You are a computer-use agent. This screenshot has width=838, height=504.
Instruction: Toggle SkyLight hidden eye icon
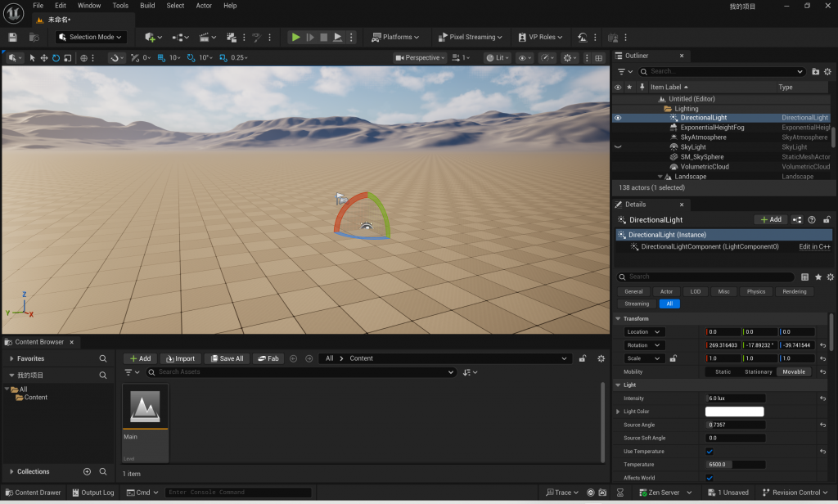(x=618, y=147)
